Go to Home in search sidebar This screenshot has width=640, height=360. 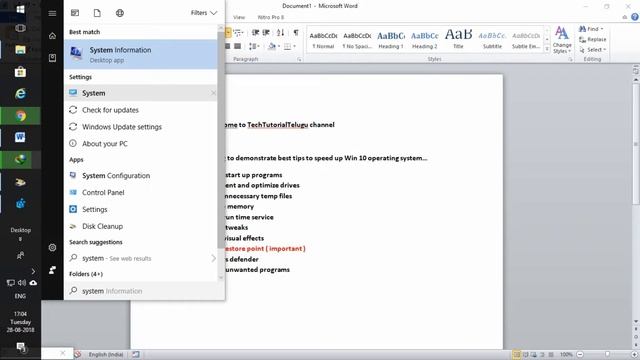point(52,36)
